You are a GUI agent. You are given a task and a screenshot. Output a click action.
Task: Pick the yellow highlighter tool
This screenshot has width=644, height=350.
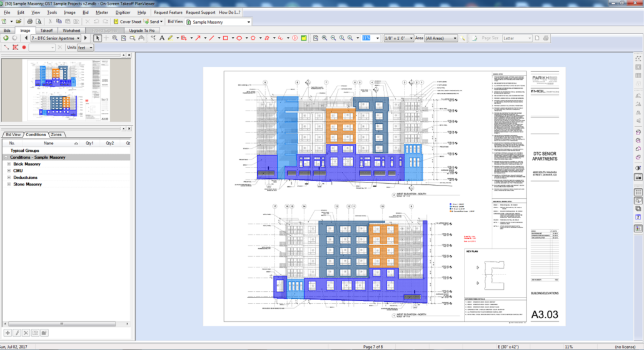170,38
